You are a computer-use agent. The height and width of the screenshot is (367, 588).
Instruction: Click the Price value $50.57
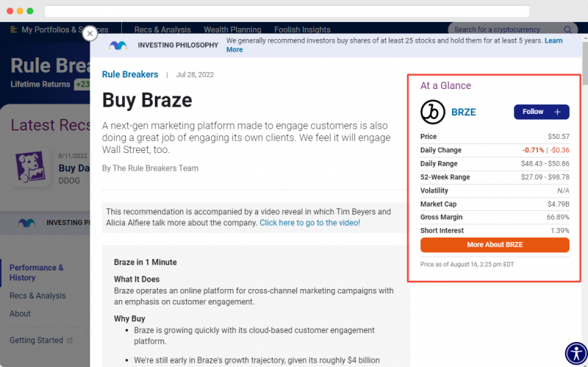[x=559, y=137]
